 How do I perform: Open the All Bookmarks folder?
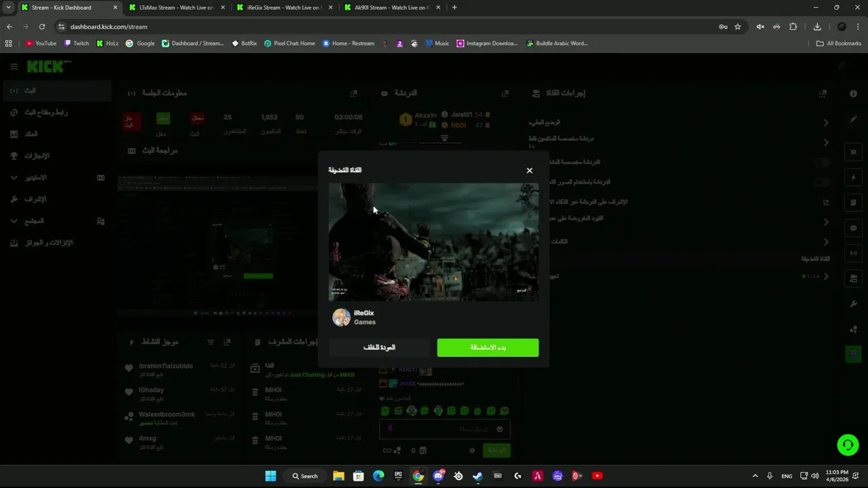pyautogui.click(x=839, y=43)
